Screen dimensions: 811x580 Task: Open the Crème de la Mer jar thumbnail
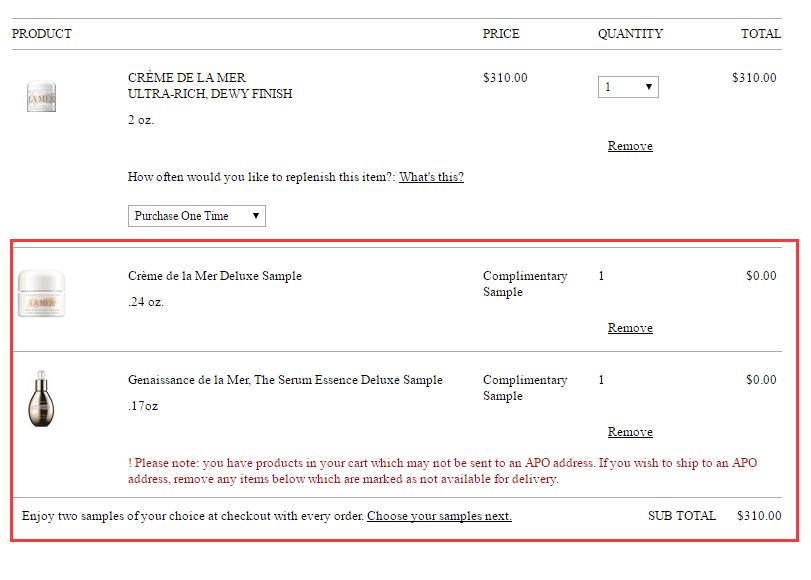(41, 96)
